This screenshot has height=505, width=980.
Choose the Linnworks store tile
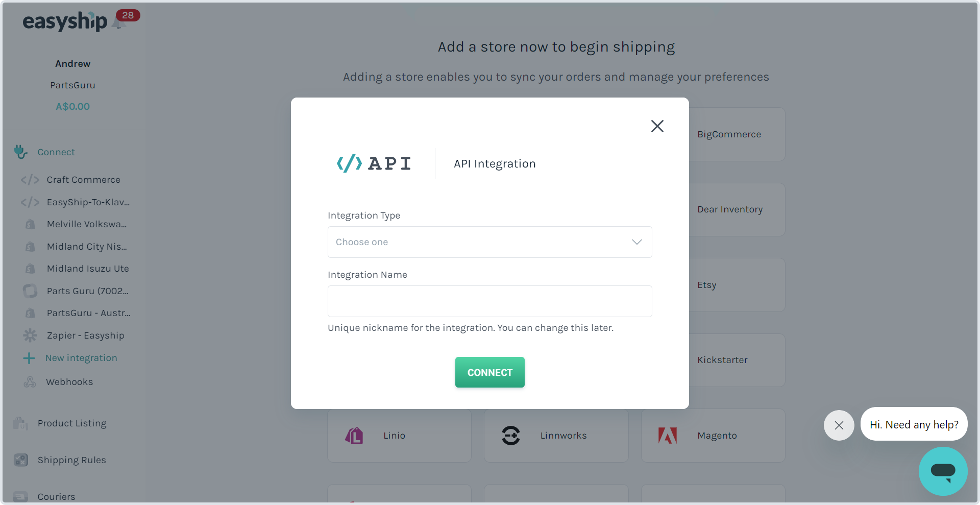[x=556, y=436]
